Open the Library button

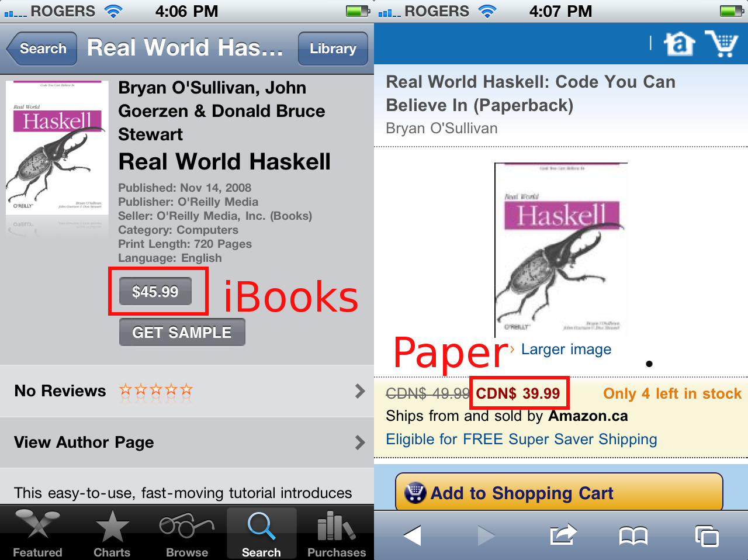[333, 49]
